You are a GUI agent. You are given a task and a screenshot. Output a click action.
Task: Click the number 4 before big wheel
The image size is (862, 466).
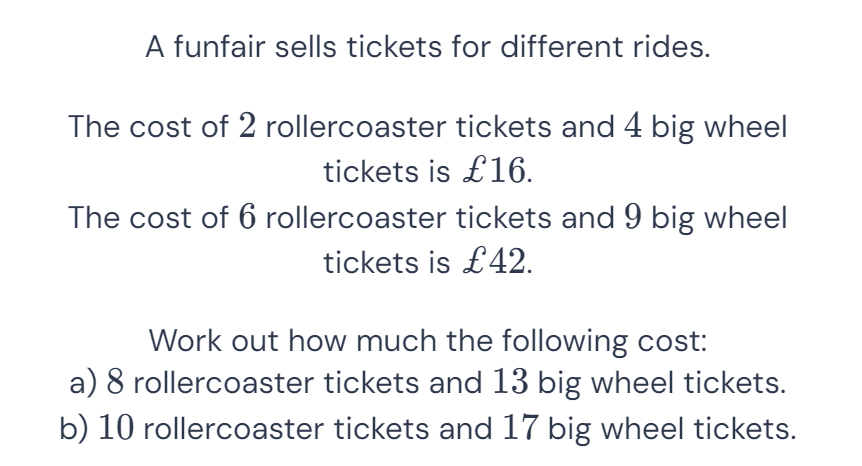pos(633,126)
